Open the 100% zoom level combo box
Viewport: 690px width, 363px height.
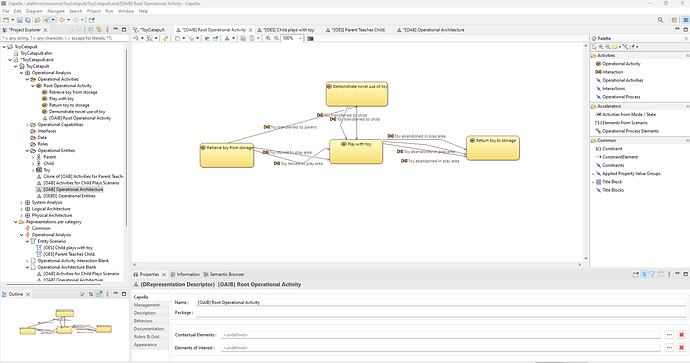click(x=292, y=38)
